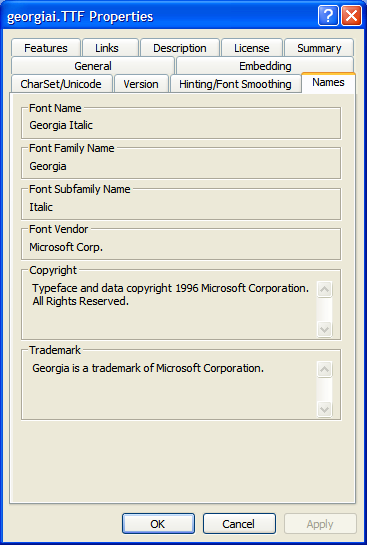Switch to the General tab
367x545 pixels.
(93, 66)
